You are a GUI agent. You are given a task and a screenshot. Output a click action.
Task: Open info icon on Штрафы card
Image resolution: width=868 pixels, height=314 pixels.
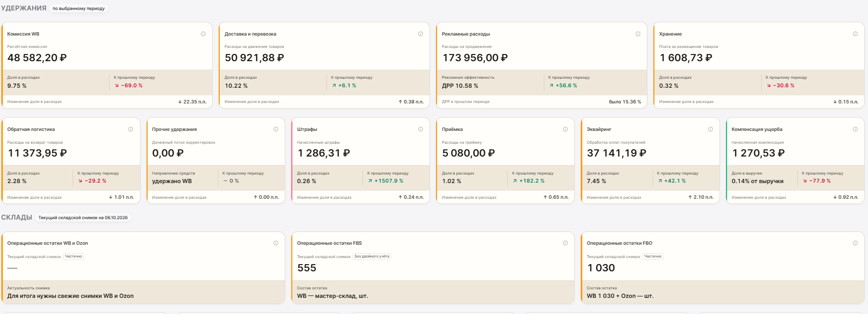[420, 129]
